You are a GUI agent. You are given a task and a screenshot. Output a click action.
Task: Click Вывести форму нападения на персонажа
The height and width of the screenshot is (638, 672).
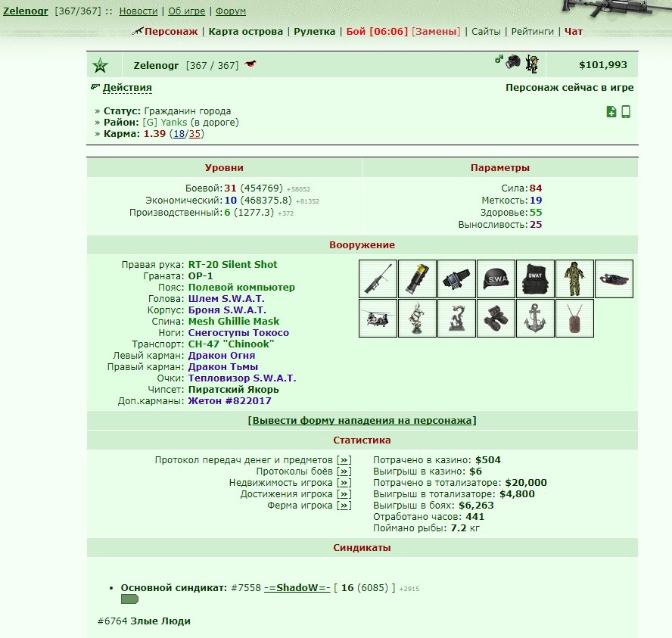tap(362, 420)
